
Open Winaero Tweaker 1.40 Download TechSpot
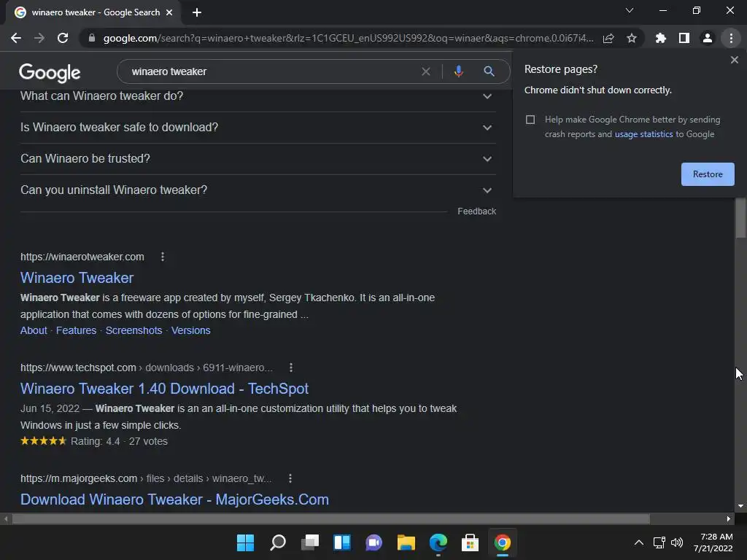click(164, 389)
